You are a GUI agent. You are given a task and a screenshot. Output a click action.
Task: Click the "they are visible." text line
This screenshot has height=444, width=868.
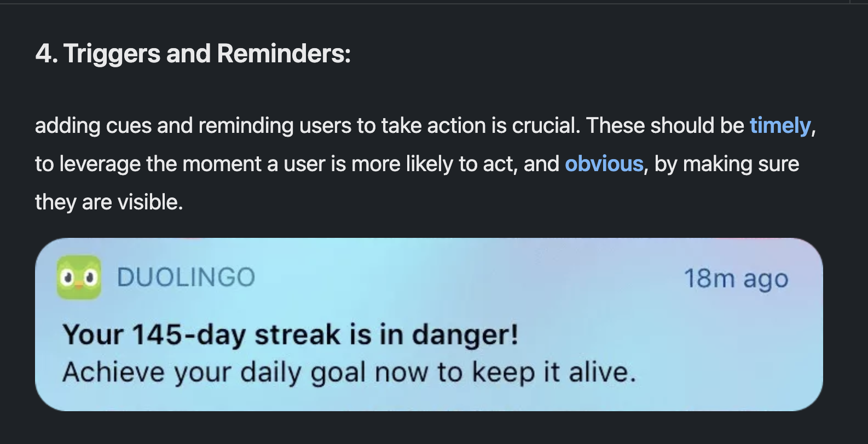tap(109, 202)
